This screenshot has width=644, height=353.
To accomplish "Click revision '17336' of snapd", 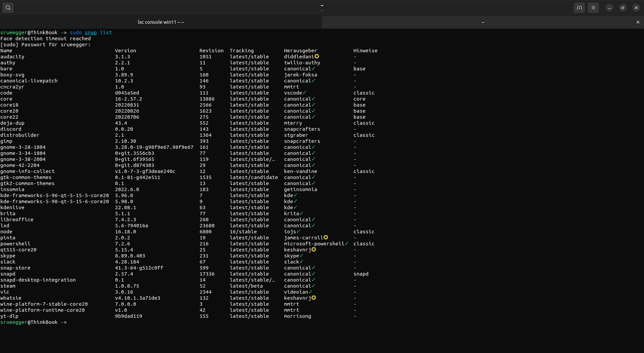I will 207,274.
